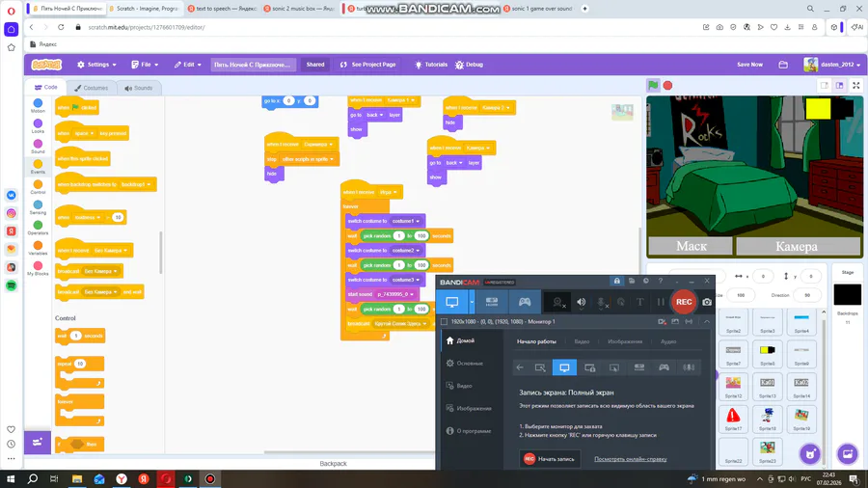Open the My Stuff folder icon
868x488 pixels.
783,65
